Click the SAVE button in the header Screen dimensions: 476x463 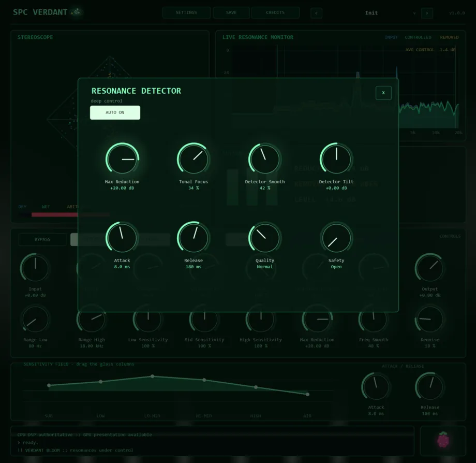(x=231, y=12)
